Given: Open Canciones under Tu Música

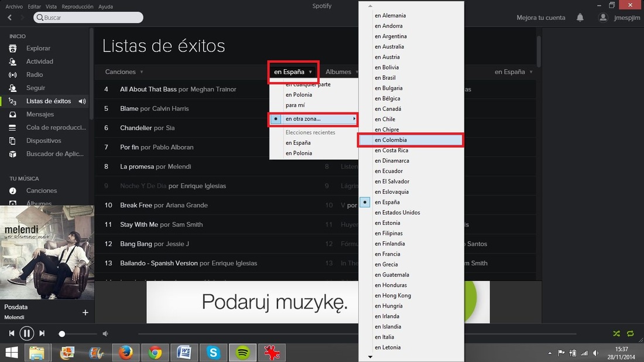Looking at the screenshot, I should (x=42, y=190).
